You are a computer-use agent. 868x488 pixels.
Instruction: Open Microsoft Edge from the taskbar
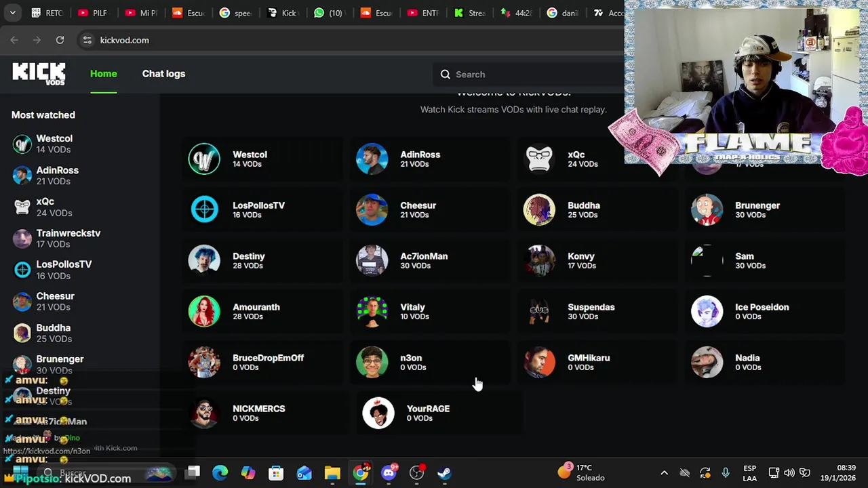220,472
